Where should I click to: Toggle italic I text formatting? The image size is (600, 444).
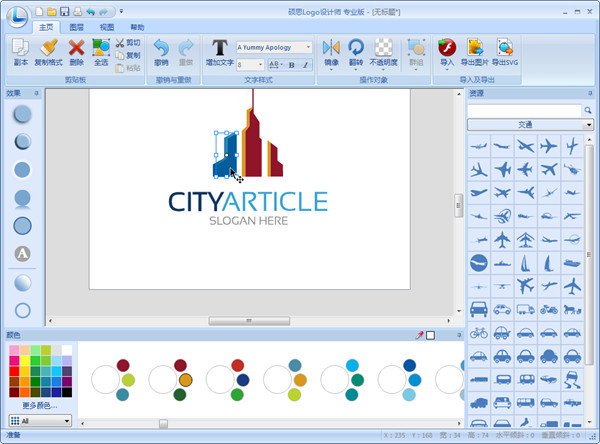pyautogui.click(x=305, y=65)
